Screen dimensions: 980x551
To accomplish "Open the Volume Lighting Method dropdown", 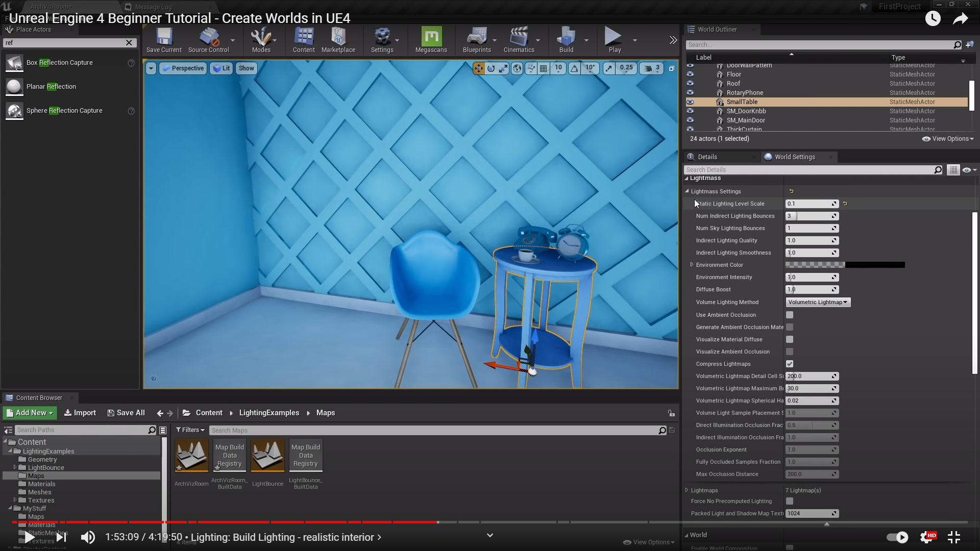I will 818,303.
